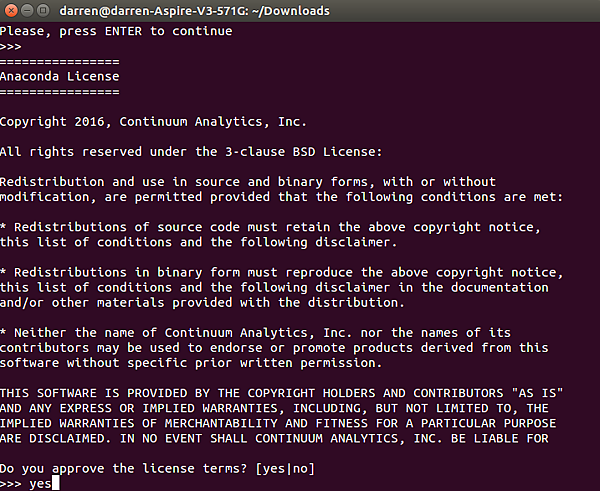Viewport: 600px width, 491px height.
Task: Click the 'Anaconda License' heading
Action: point(60,77)
